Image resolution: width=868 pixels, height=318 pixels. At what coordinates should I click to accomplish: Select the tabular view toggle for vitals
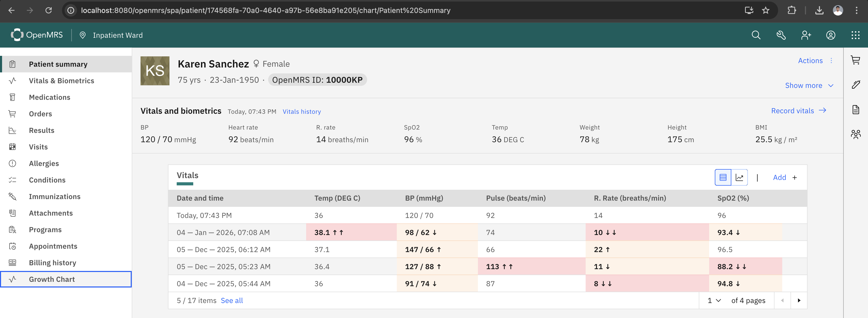[723, 177]
